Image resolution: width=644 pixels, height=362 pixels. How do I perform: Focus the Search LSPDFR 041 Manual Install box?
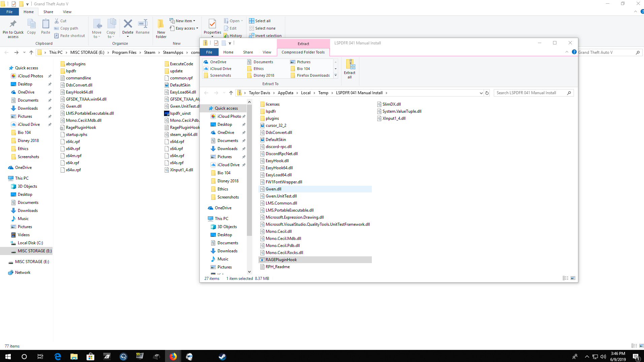click(530, 93)
